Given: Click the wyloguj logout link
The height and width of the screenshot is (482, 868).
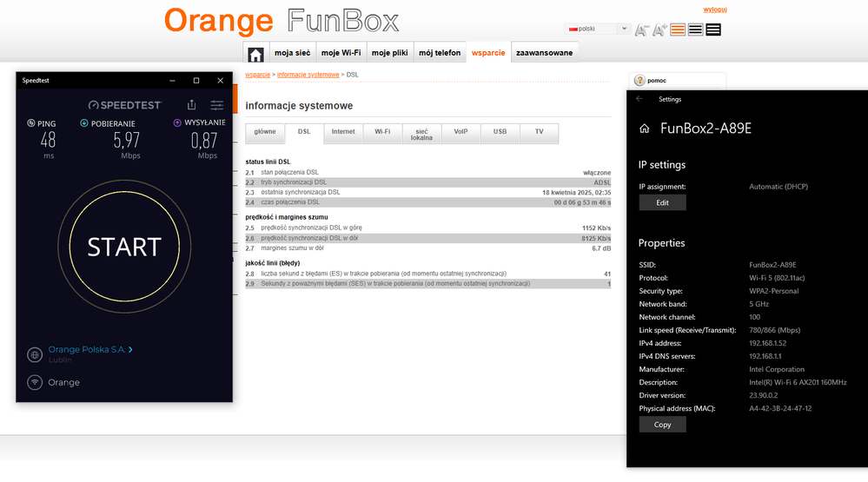Looking at the screenshot, I should (715, 10).
